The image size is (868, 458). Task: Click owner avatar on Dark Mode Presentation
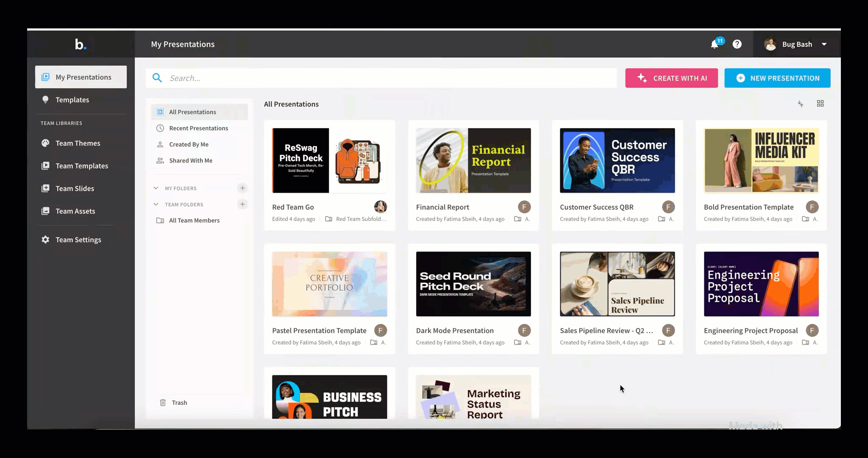[x=524, y=330]
